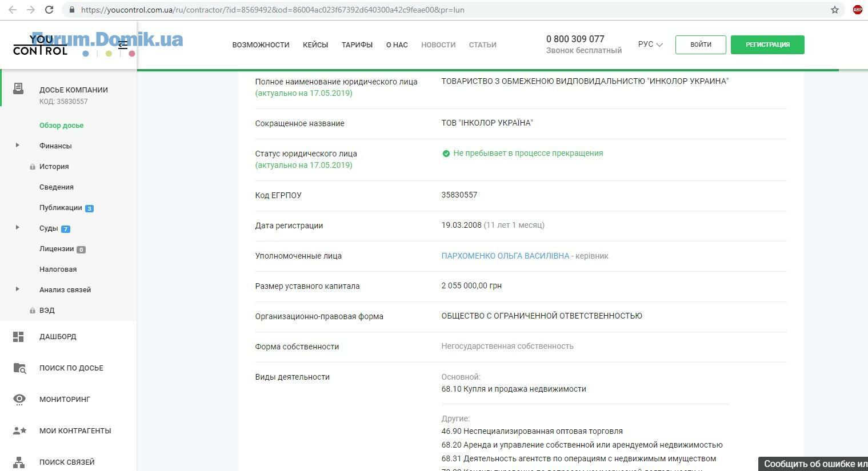Click status text Не пребывает в процессе прекращения
The height and width of the screenshot is (471, 868).
click(x=528, y=153)
